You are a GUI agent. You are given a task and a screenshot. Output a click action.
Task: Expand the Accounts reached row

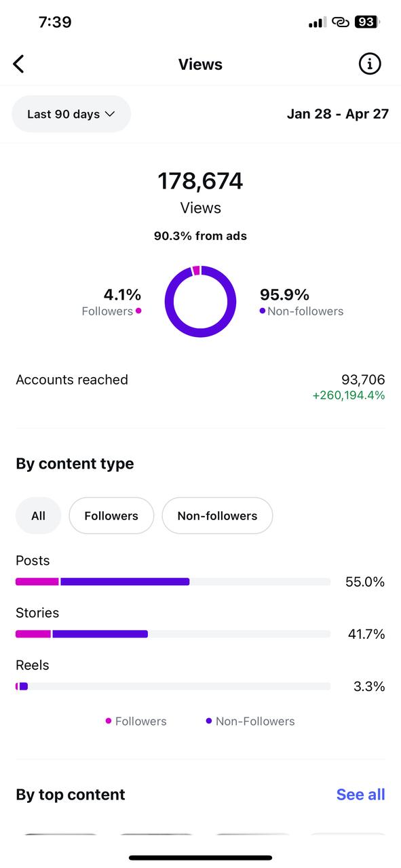pos(201,387)
